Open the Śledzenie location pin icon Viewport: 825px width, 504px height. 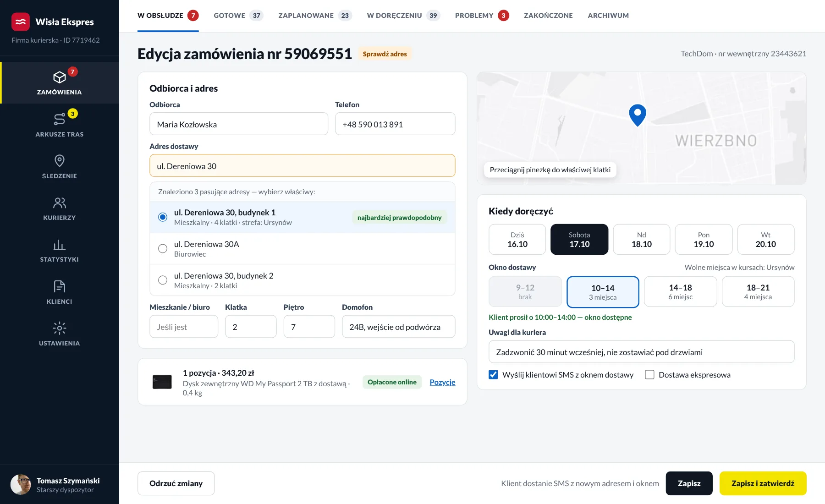click(60, 161)
